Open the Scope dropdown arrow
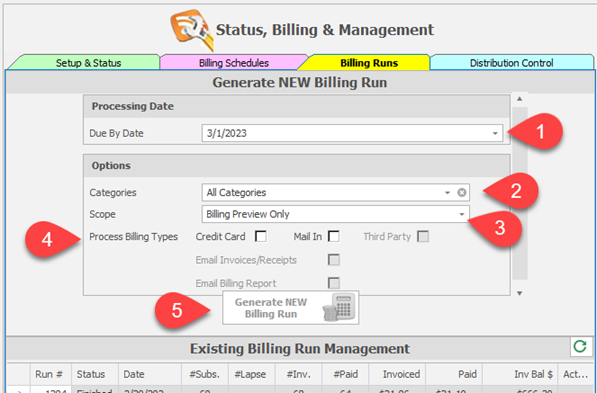 click(x=461, y=214)
